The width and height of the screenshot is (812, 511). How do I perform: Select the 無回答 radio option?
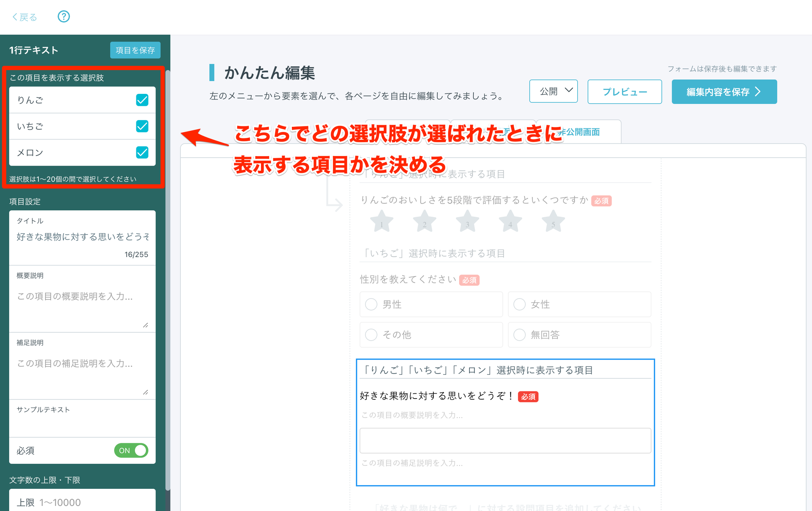[519, 335]
